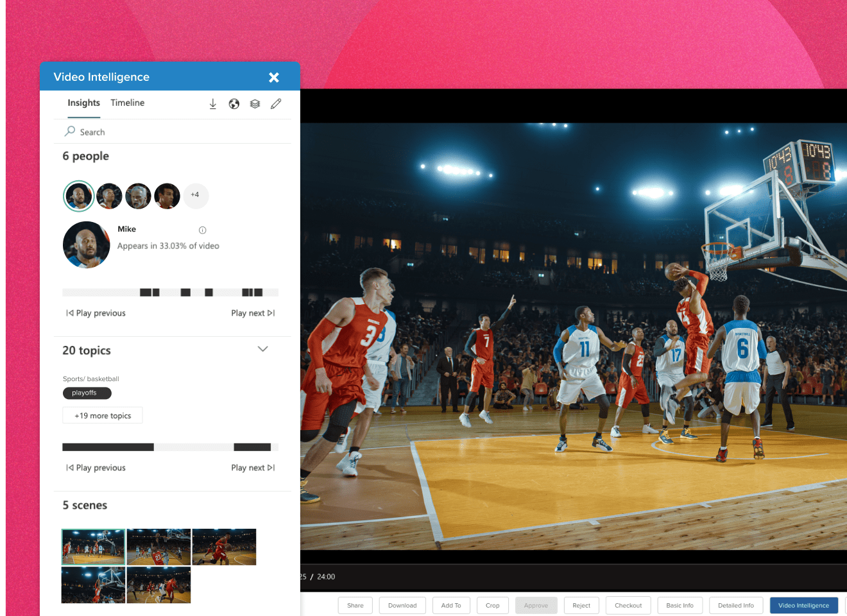Screen dimensions: 847x616
Task: Click the '6 people' heading
Action: pyautogui.click(x=86, y=156)
